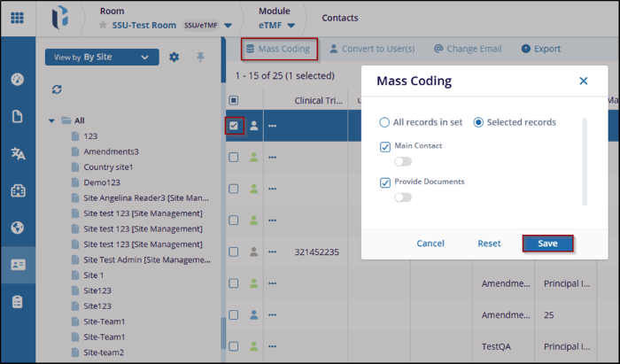Select the All records in set option
The width and height of the screenshot is (620, 364).
coord(384,122)
